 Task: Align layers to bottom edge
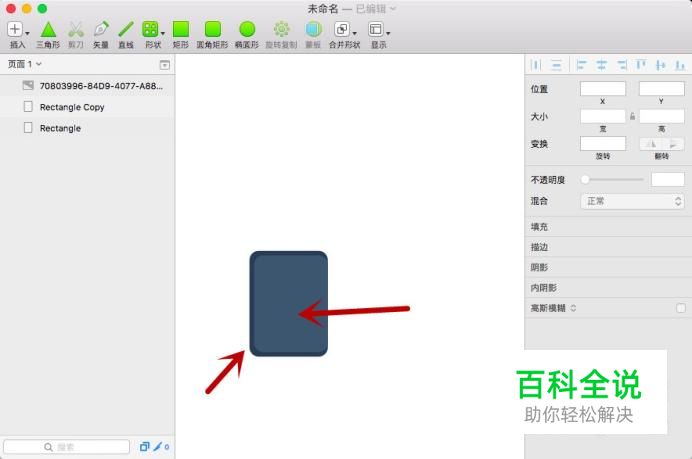(680, 65)
